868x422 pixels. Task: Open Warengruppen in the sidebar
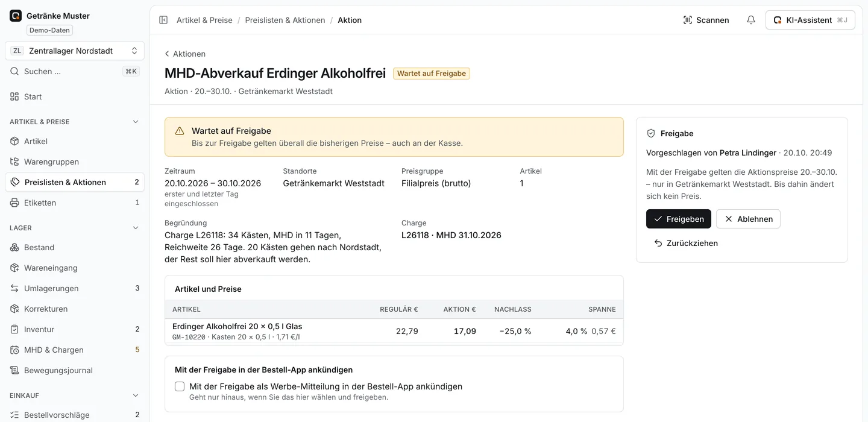[x=75, y=162]
